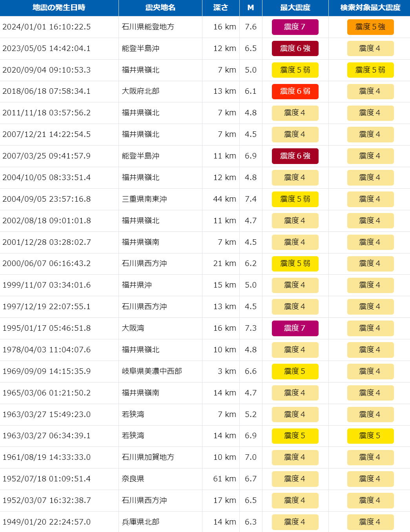Click the red 震度6弱 badge for 大阪府北部
This screenshot has width=410, height=532.
pyautogui.click(x=295, y=91)
